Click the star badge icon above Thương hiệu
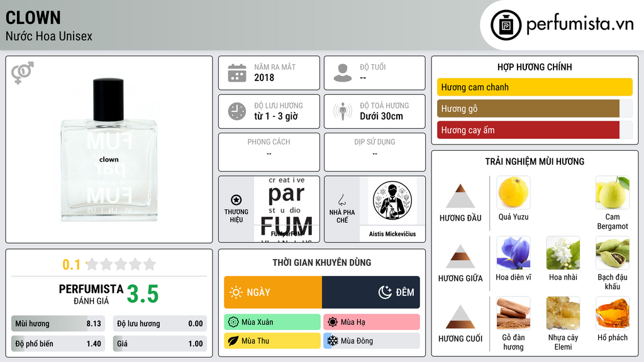The height and width of the screenshot is (362, 644). 236,200
